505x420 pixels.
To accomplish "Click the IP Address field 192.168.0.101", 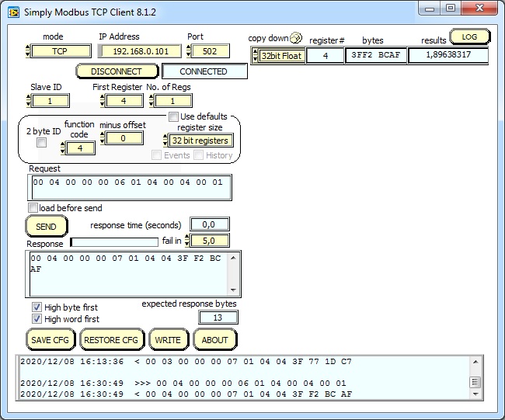I will (x=140, y=51).
